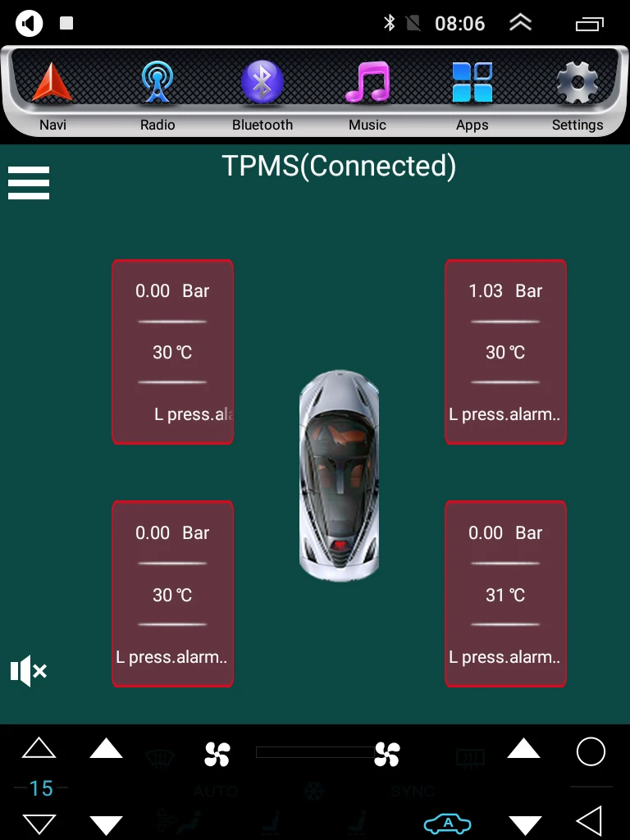
Task: Open the TPMS hamburger menu
Action: tap(29, 183)
